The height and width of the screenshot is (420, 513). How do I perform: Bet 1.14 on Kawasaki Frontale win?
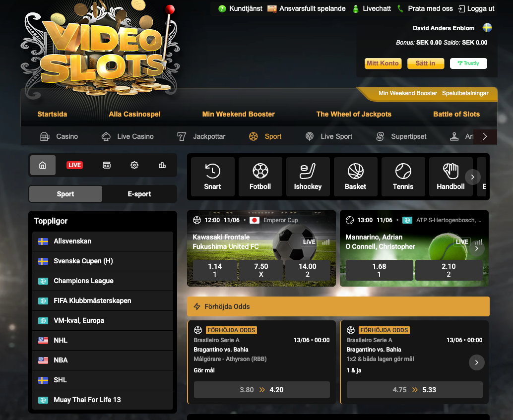click(215, 270)
